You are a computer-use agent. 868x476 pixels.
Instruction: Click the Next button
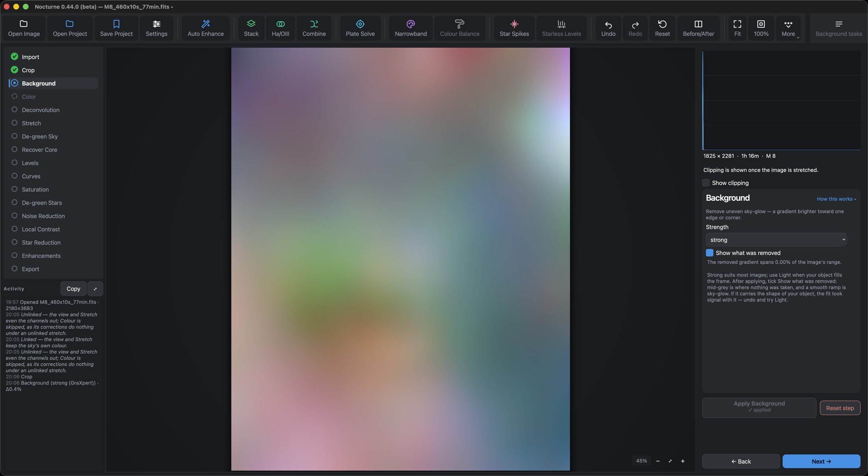tap(821, 461)
